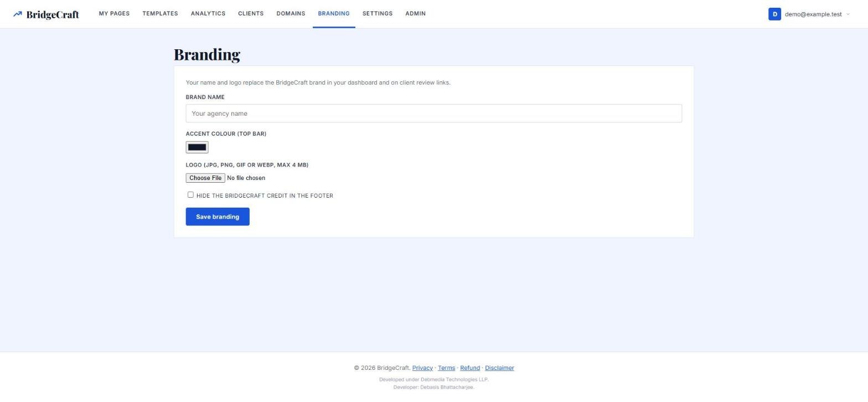Click the BridgeCraft arrow logo icon
Viewport: 868px width, 402px height.
pyautogui.click(x=17, y=14)
